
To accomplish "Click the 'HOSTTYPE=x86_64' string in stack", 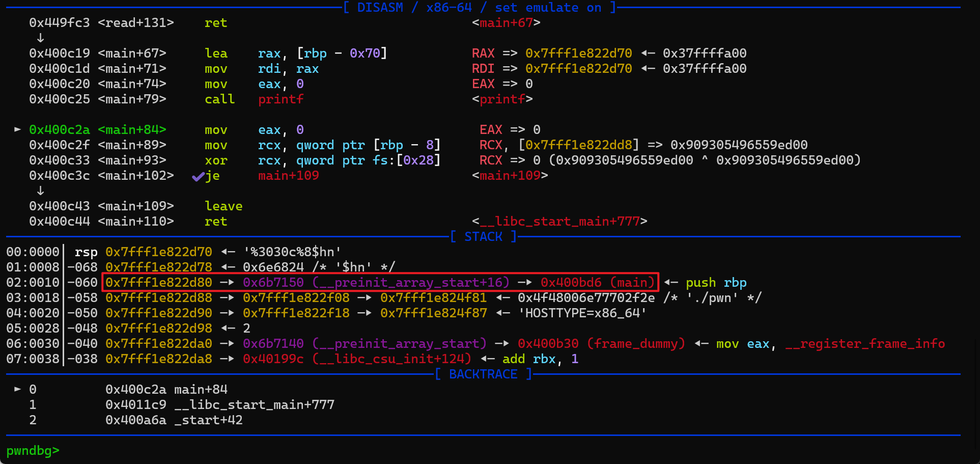I will point(582,313).
